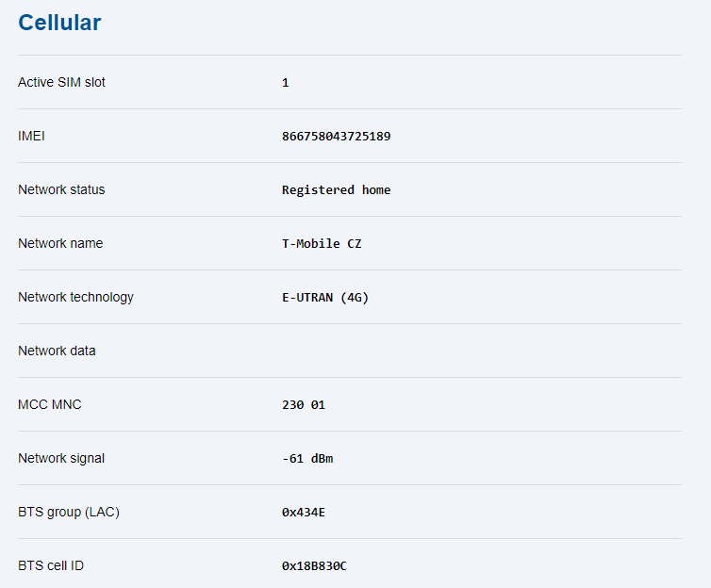
Task: Click the Network technology label
Action: point(75,297)
